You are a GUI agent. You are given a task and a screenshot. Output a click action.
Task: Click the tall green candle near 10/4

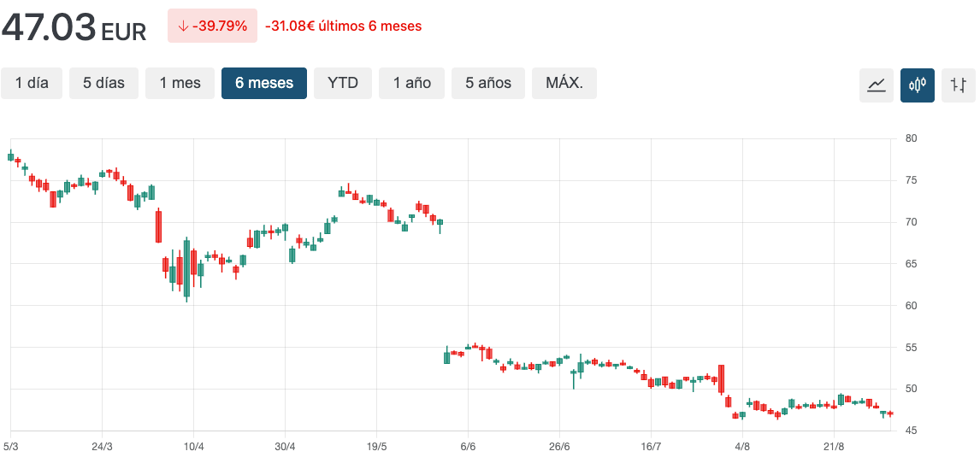pyautogui.click(x=186, y=269)
